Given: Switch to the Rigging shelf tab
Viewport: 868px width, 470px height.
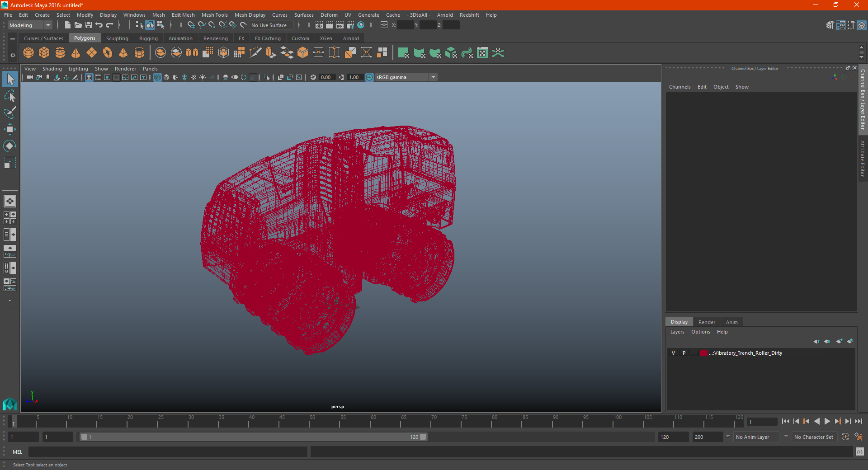Looking at the screenshot, I should (x=148, y=38).
